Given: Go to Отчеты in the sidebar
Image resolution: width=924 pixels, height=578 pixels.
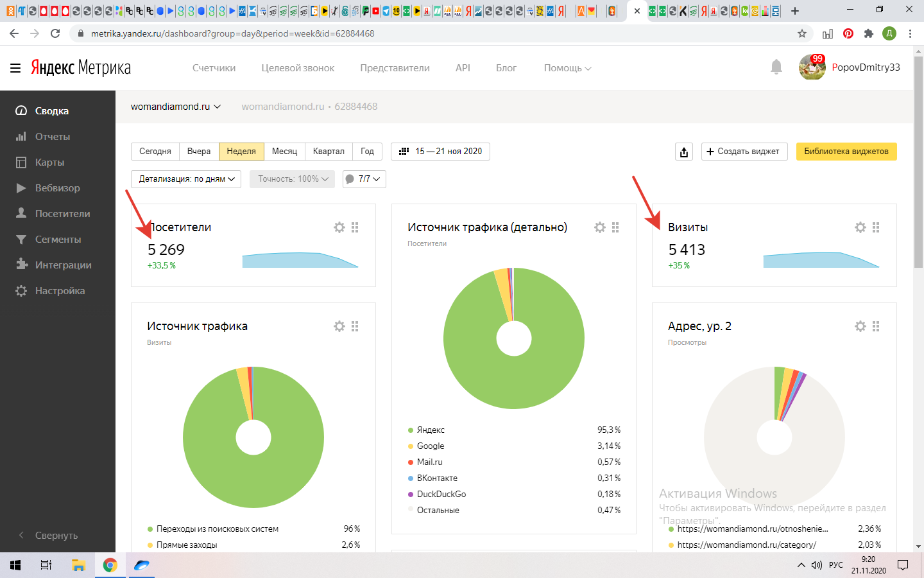Looking at the screenshot, I should coord(53,137).
